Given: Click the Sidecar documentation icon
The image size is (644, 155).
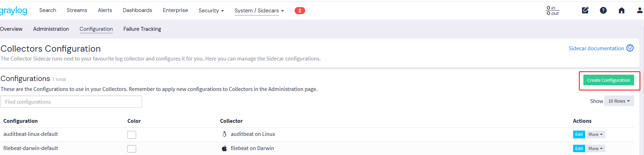Looking at the screenshot, I should 630,48.
